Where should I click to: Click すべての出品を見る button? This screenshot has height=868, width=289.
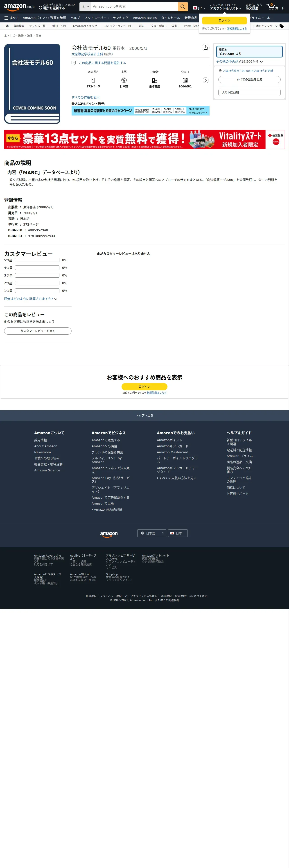click(x=249, y=80)
